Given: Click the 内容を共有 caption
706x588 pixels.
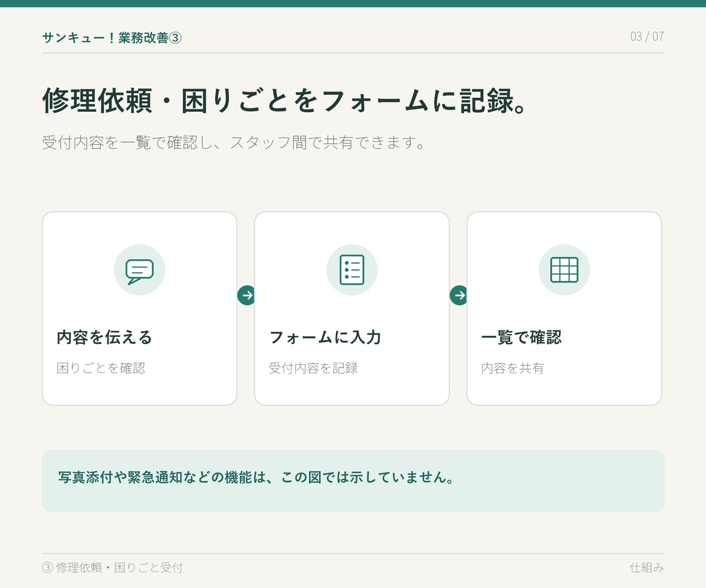Looking at the screenshot, I should [x=513, y=368].
